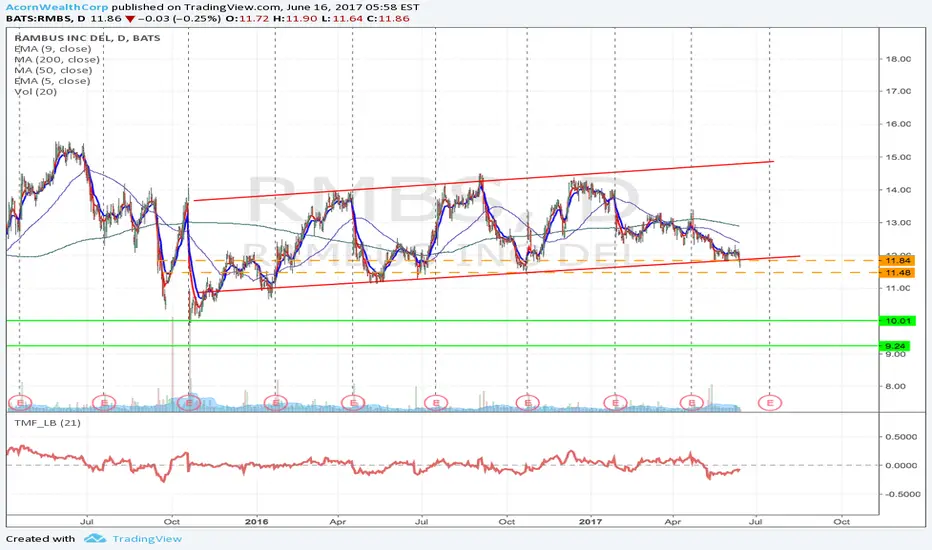This screenshot has width=932, height=550.
Task: Click the MA (50, close) indicator label
Action: tap(53, 70)
